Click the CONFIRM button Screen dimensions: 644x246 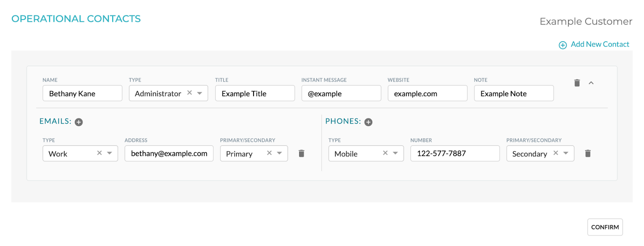605,227
